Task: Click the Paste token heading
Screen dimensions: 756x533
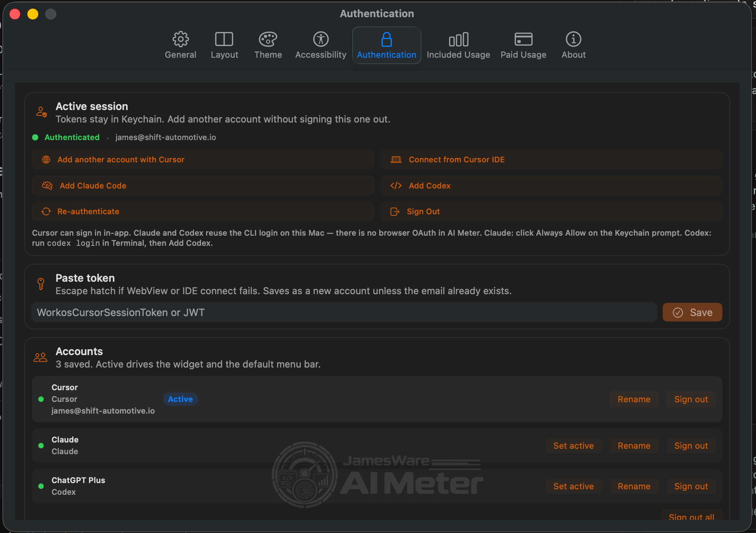Action: (x=85, y=278)
